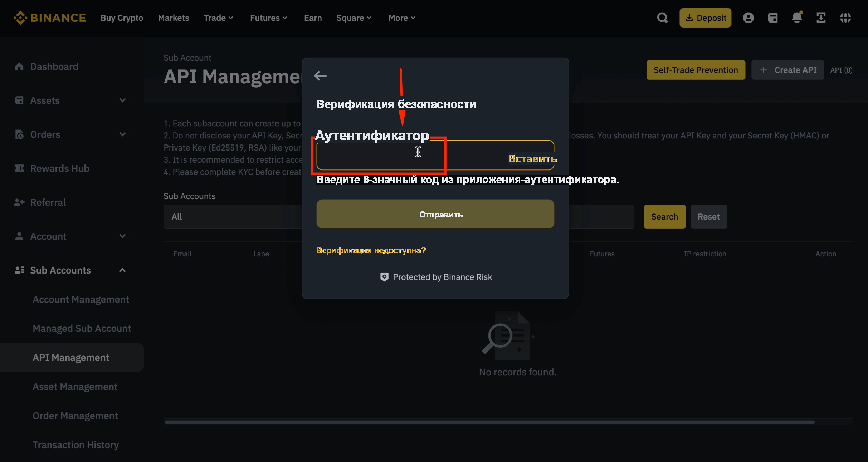
Task: Click the Referral add-user icon
Action: point(19,202)
